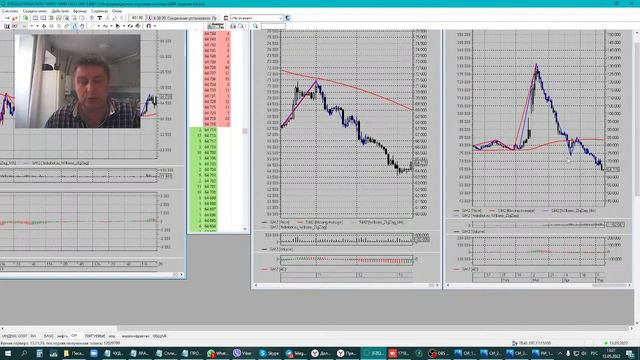Click the taskbar clock and date
This screenshot has height=360, width=640.
click(x=611, y=353)
